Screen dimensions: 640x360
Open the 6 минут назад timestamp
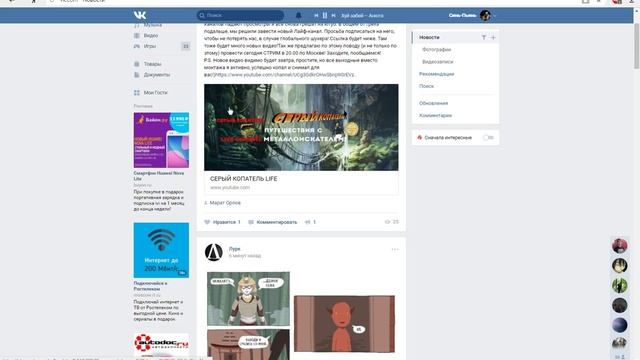tap(245, 256)
